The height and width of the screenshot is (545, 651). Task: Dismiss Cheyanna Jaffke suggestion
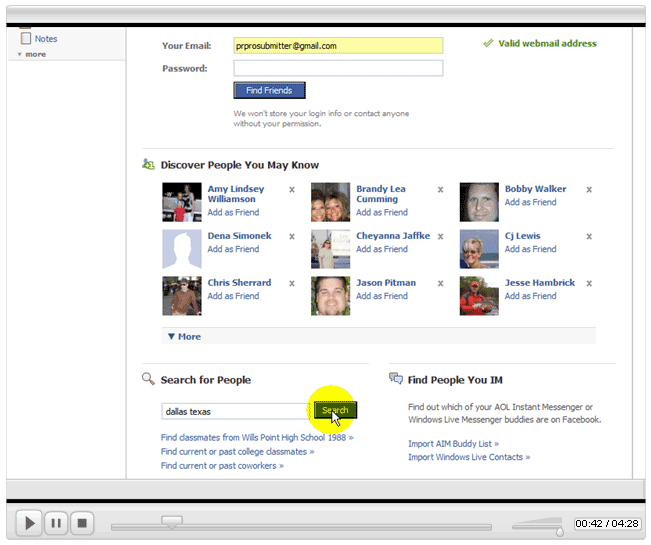(x=441, y=237)
